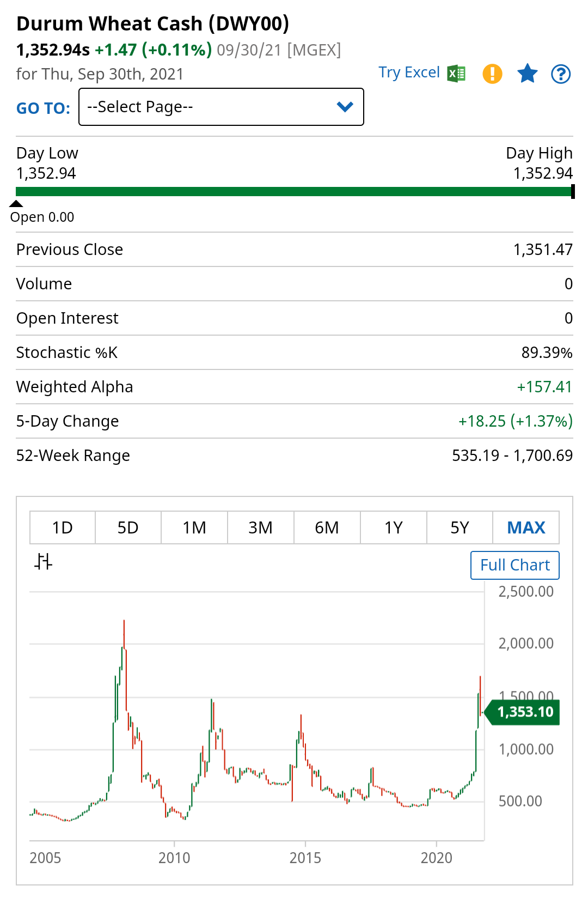The image size is (588, 904).
Task: Click the green day range bar
Action: coord(294,191)
